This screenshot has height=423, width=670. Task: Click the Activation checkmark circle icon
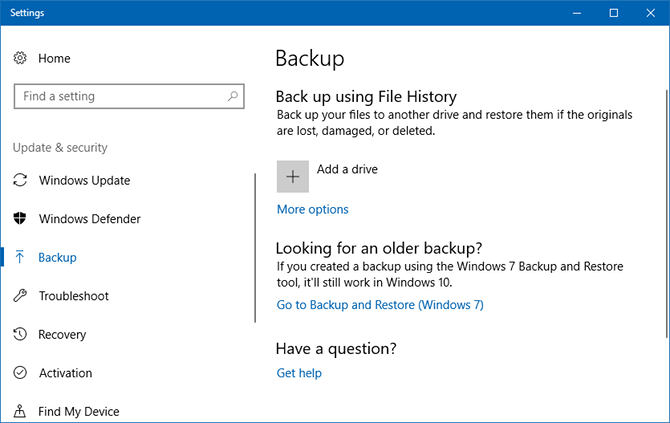click(x=20, y=373)
